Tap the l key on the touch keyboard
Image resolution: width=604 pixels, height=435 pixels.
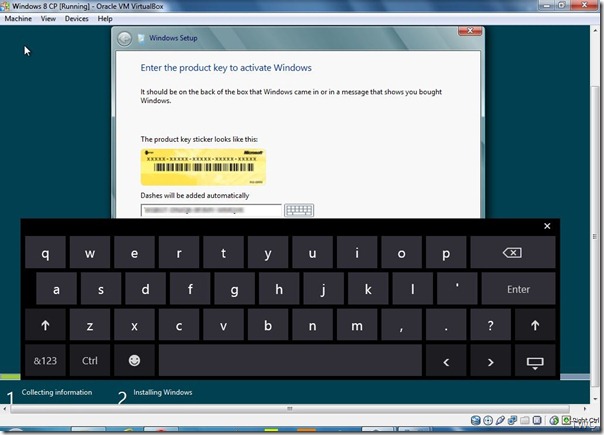(413, 289)
